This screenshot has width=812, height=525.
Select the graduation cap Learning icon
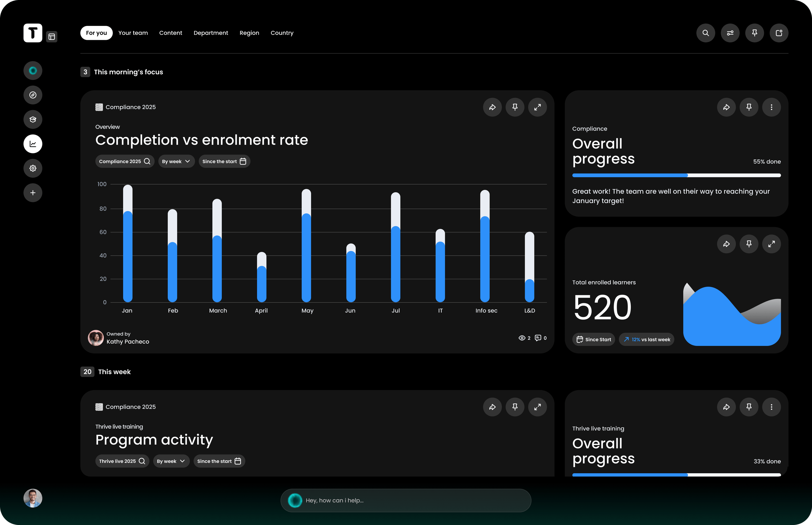32,119
